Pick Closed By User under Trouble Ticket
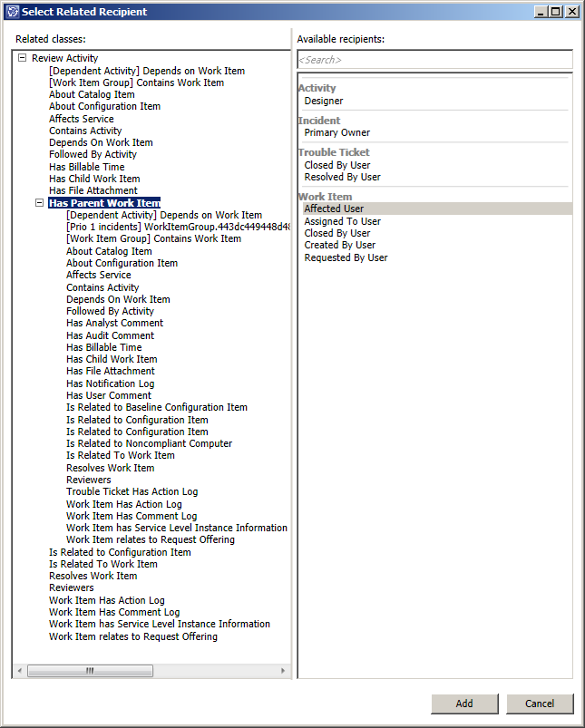Screen dimensions: 585x728 tap(336, 165)
